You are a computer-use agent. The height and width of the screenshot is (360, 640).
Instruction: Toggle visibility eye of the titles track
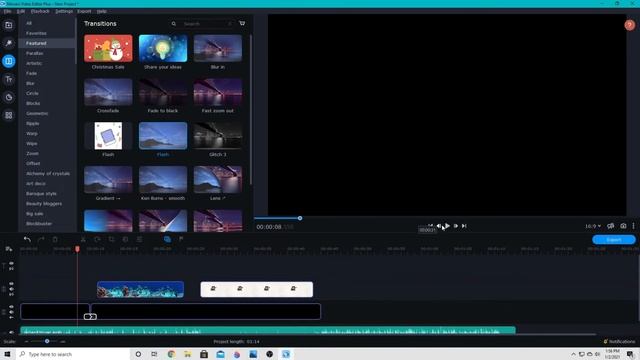pyautogui.click(x=11, y=263)
